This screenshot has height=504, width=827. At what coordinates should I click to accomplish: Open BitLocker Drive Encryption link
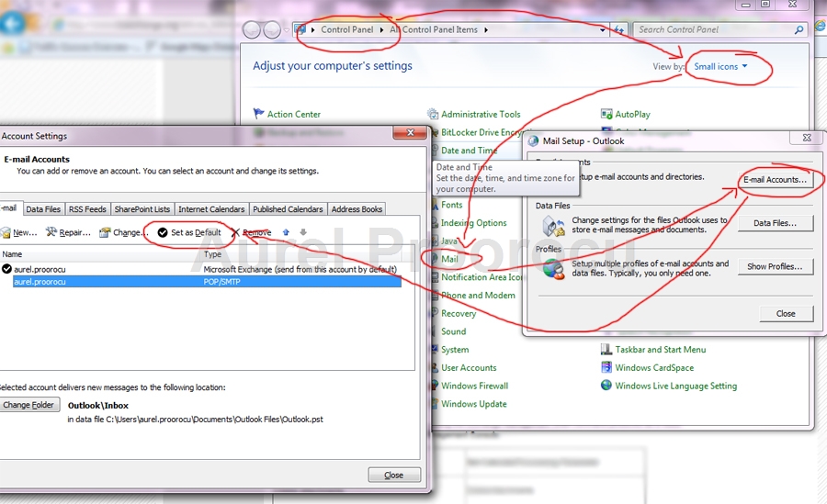click(481, 132)
